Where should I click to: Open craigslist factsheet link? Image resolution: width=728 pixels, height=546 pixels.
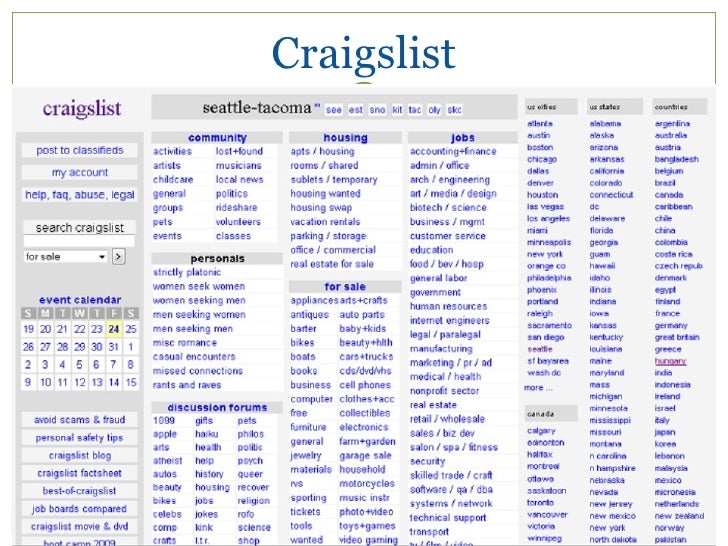pyautogui.click(x=79, y=473)
